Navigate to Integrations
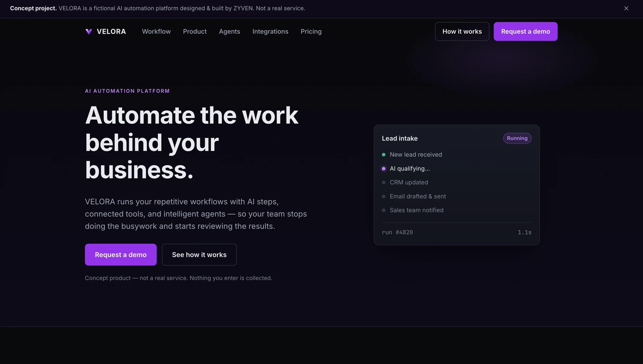The image size is (643, 364). click(270, 31)
